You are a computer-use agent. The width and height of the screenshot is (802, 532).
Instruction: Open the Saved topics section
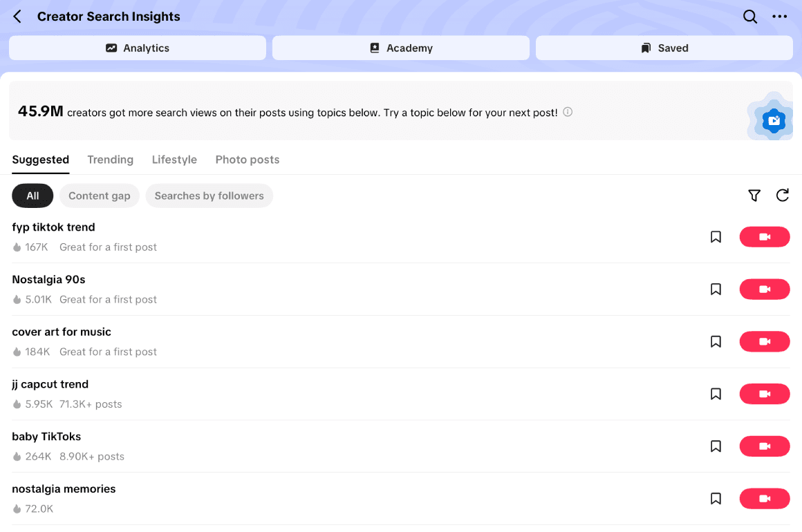(664, 48)
